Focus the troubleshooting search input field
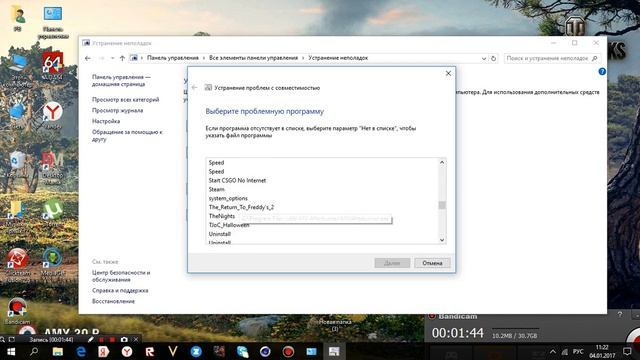This screenshot has height=360, width=640. point(547,58)
